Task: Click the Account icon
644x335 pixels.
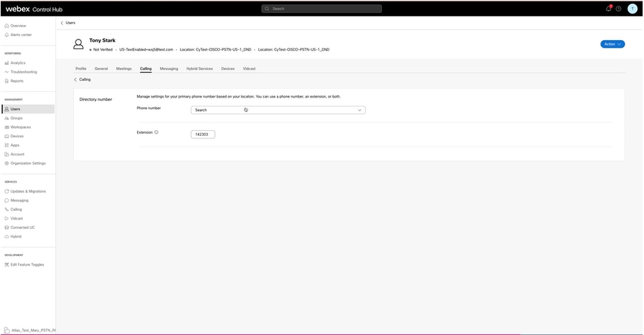Action: tap(7, 154)
